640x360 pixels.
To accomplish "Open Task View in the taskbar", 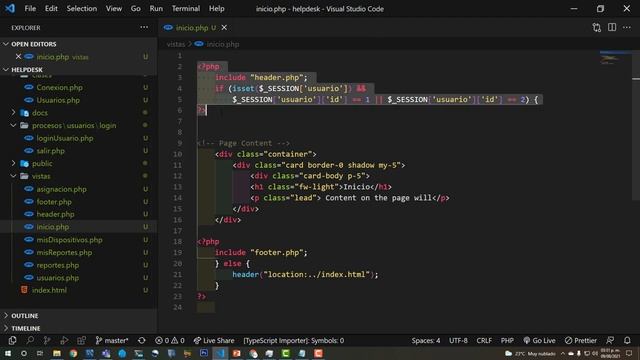I will pyautogui.click(x=40, y=353).
